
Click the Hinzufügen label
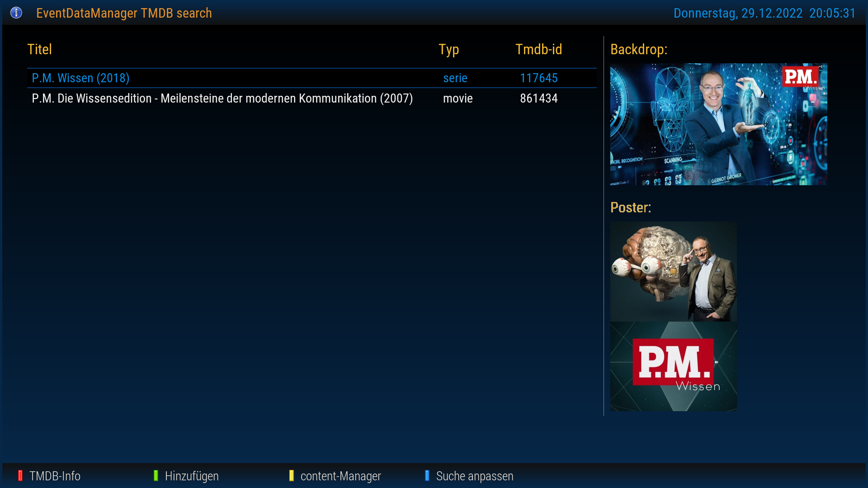point(192,476)
